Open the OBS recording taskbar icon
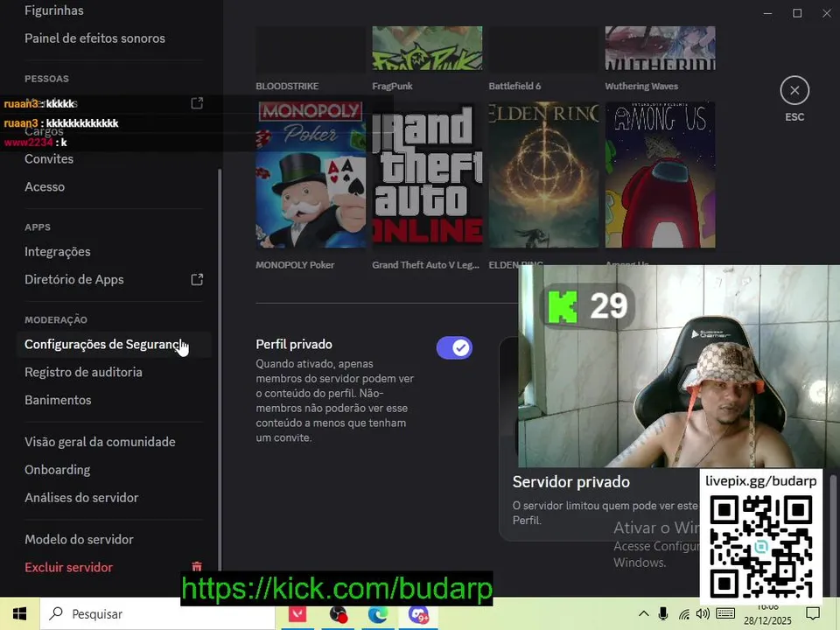The width and height of the screenshot is (840, 630). pyautogui.click(x=338, y=614)
